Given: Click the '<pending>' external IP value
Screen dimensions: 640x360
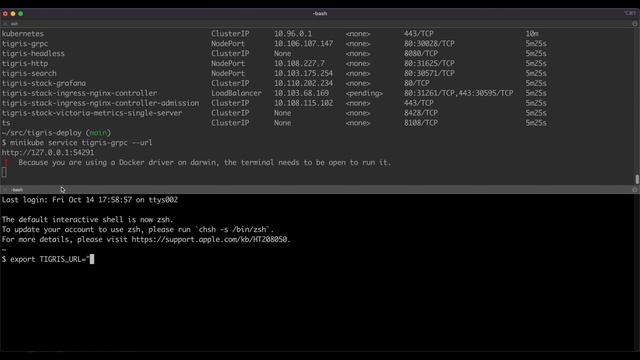Looking at the screenshot, I should (x=364, y=93).
